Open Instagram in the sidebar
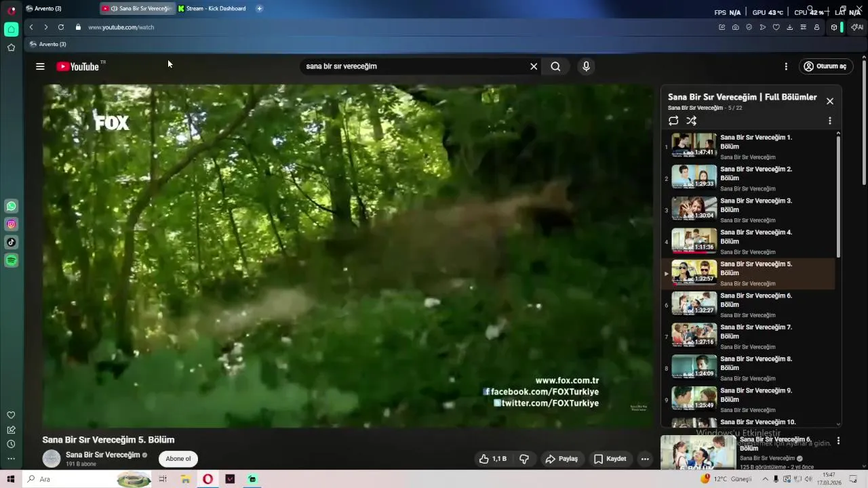Screen dimensions: 868x488 [12, 224]
